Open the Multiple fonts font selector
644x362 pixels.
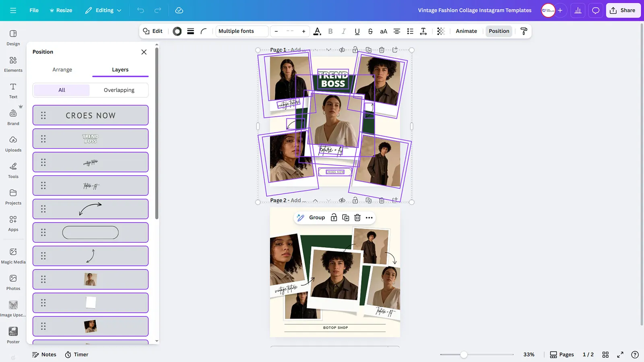(x=242, y=31)
